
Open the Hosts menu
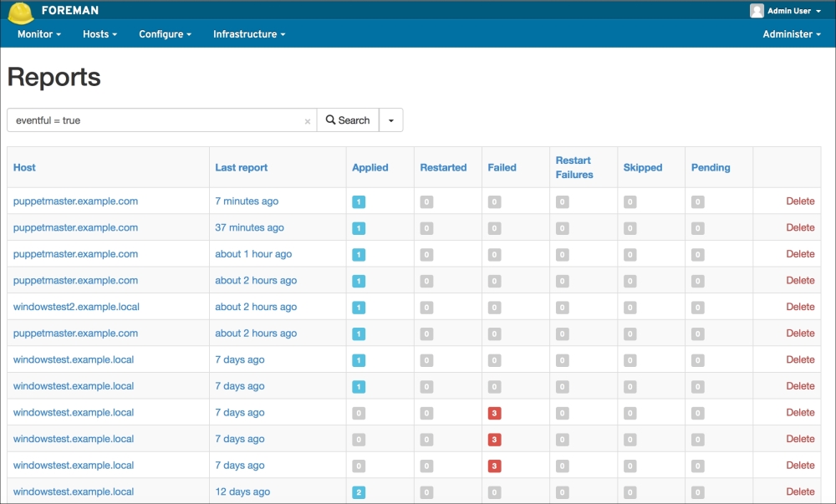[99, 34]
